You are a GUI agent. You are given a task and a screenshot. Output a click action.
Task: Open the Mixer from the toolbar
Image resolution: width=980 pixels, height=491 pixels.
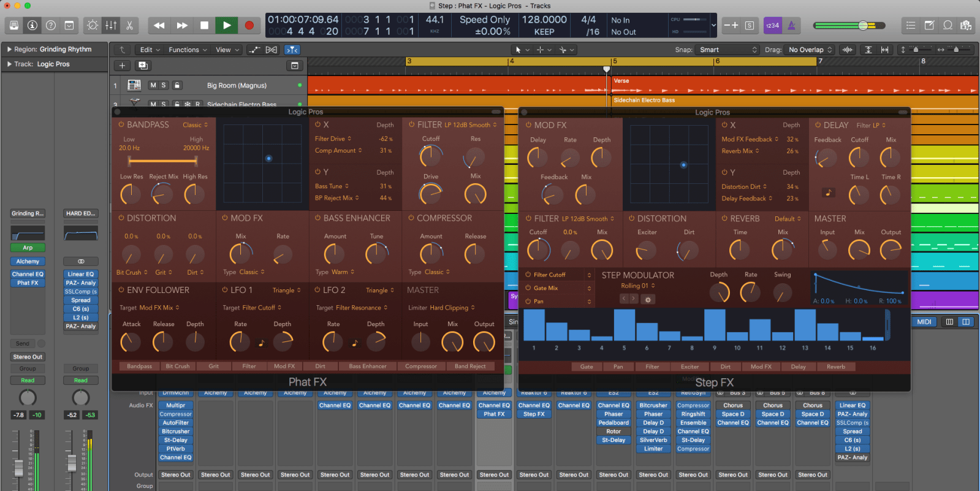(111, 25)
